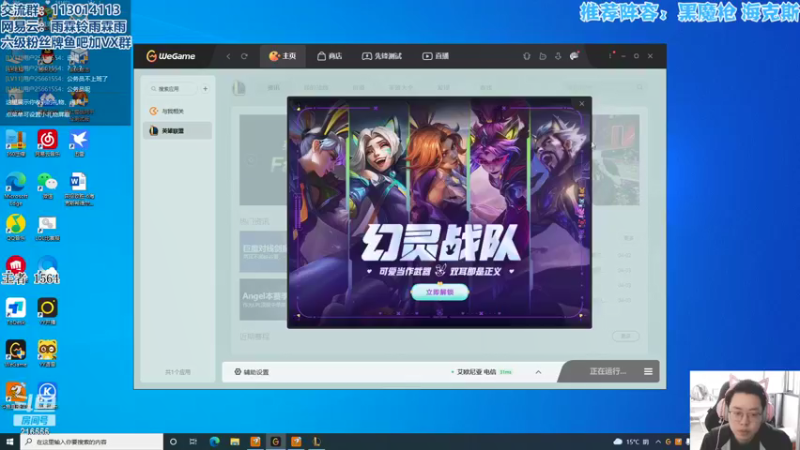Open the blue bird desktop shortcut
This screenshot has width=800, height=450.
pos(79,143)
